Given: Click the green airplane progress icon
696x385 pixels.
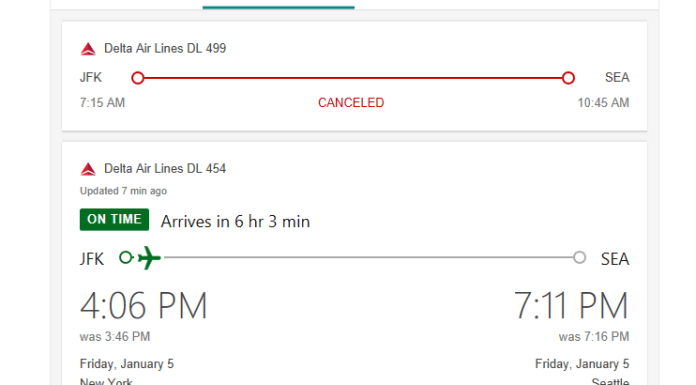Looking at the screenshot, I should click(x=149, y=258).
